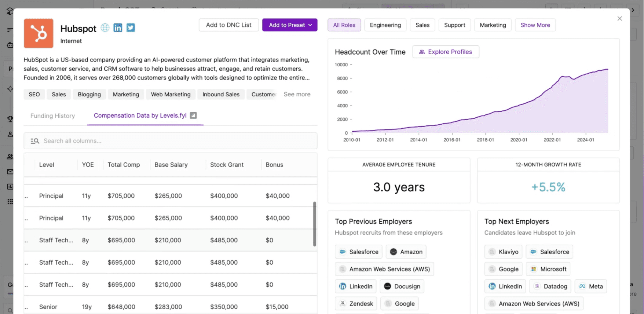Click the compensation table's vertical scrollbar
The image size is (644, 314).
[x=315, y=224]
